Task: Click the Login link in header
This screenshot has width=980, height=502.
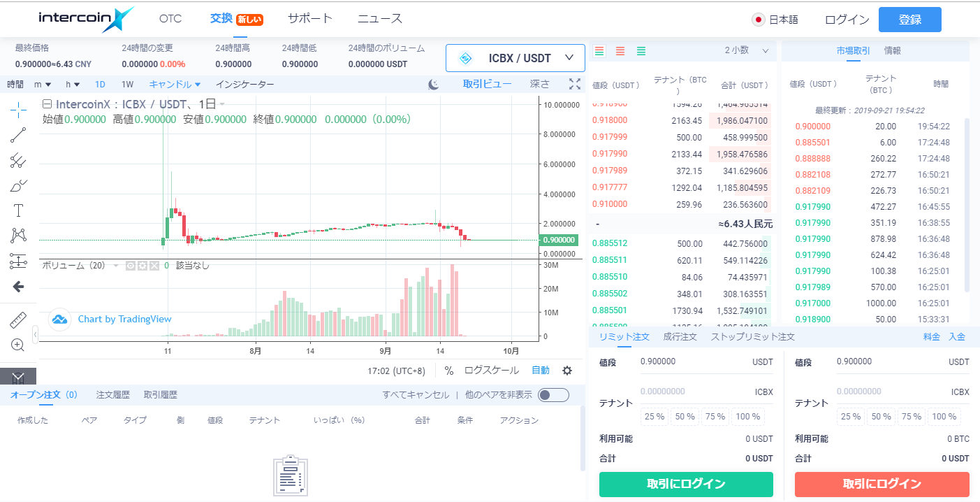Action: point(847,20)
